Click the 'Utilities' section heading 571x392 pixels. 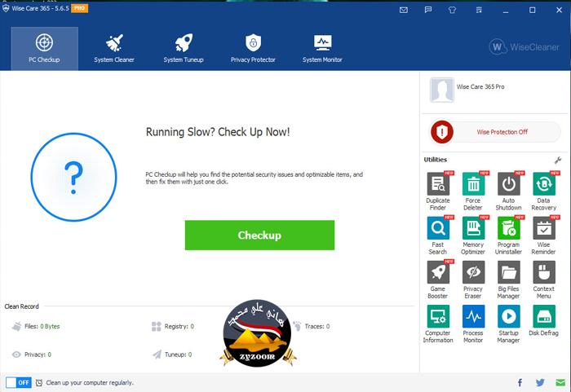pos(435,160)
